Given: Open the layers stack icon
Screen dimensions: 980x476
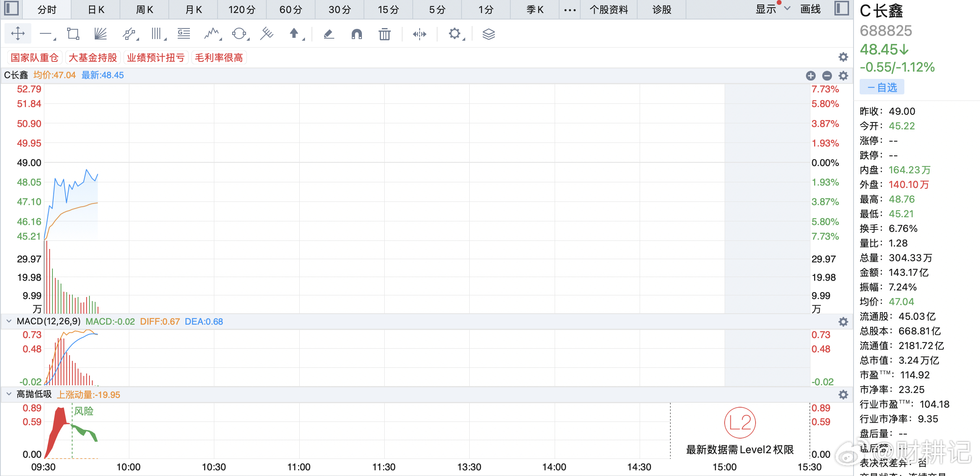Looking at the screenshot, I should 489,34.
